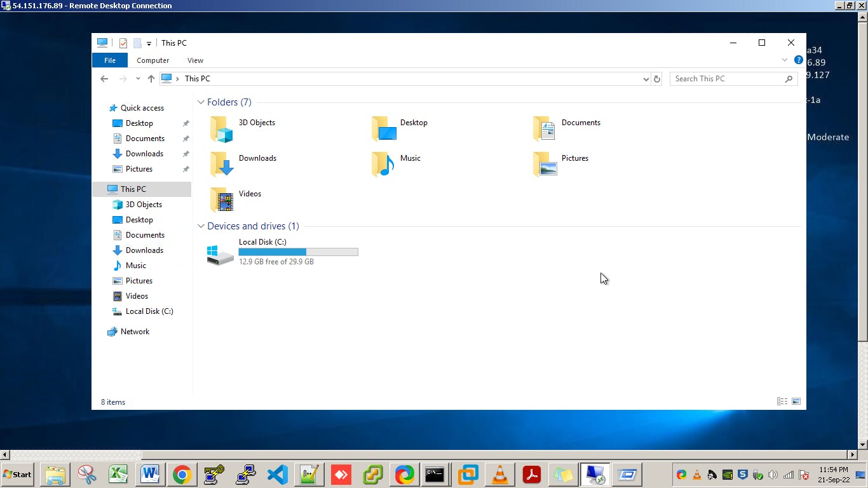Select the Local Disk (C:) drive icon
868x488 pixels.
[x=220, y=255]
